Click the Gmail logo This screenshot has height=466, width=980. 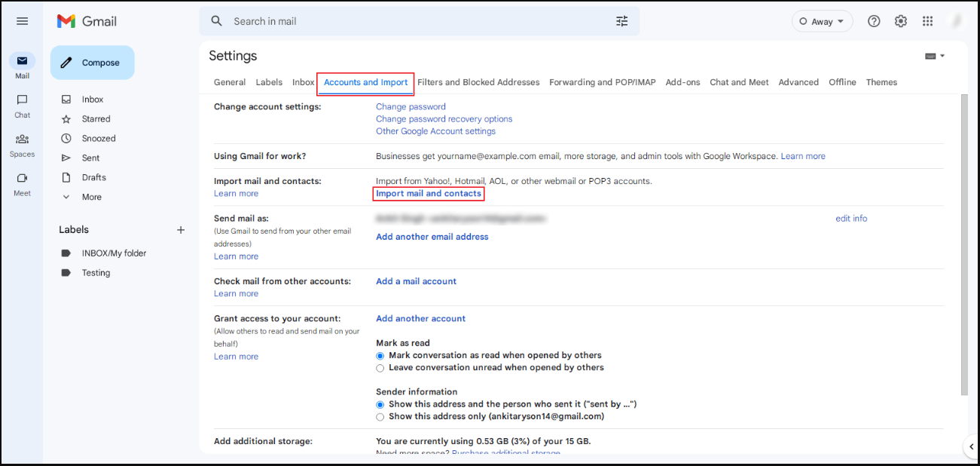coord(87,21)
